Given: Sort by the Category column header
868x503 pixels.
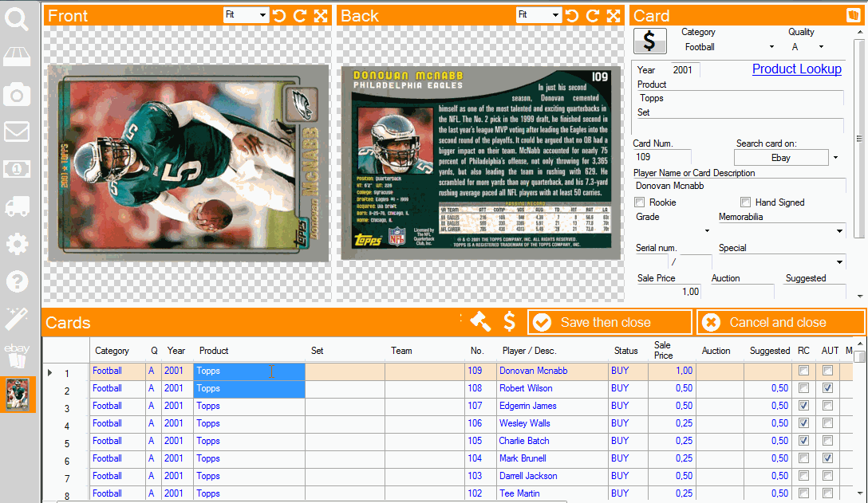Looking at the screenshot, I should tap(112, 350).
